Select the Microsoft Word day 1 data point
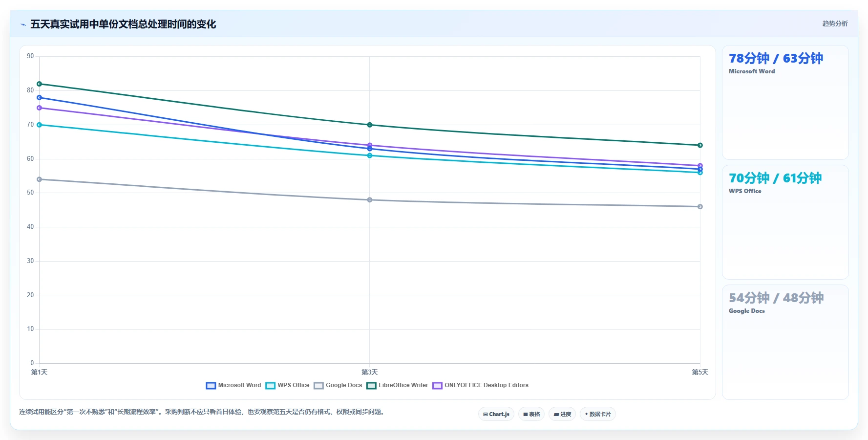868x440 pixels. (x=40, y=98)
